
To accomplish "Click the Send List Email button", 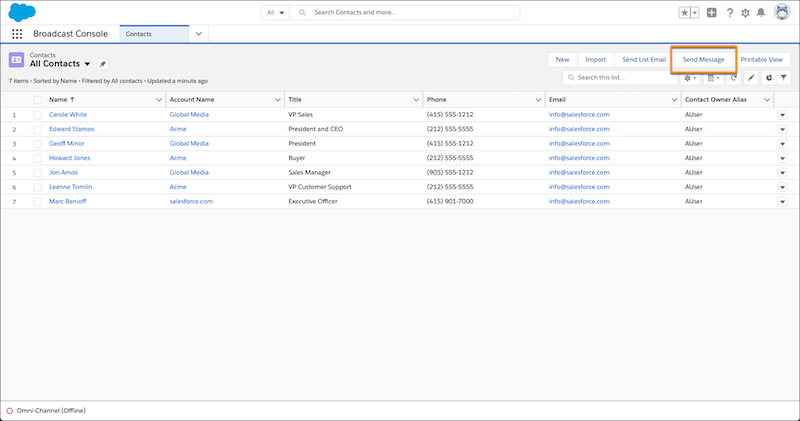I will point(644,60).
